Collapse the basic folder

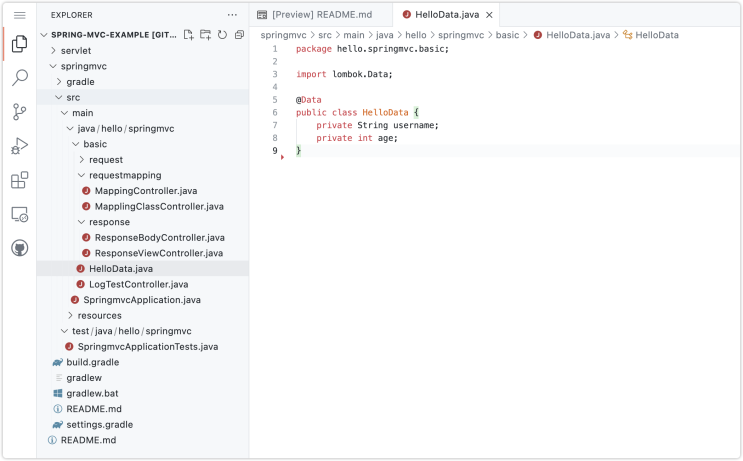click(x=142, y=144)
